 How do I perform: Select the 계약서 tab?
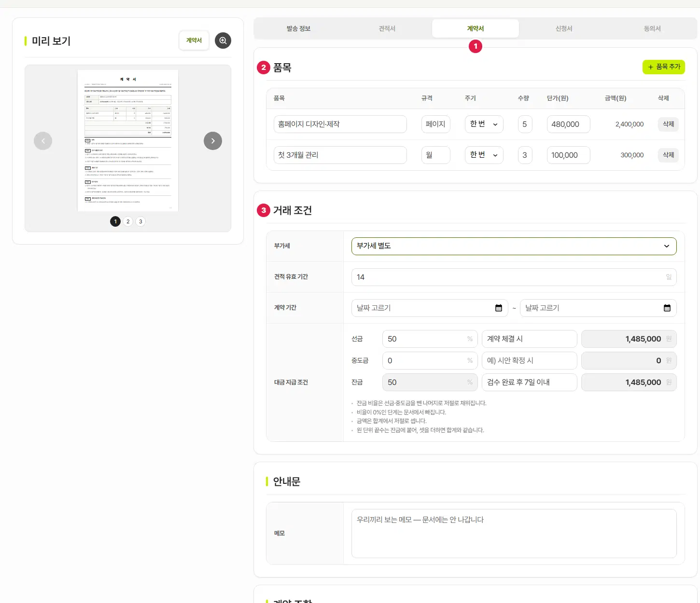(x=476, y=28)
